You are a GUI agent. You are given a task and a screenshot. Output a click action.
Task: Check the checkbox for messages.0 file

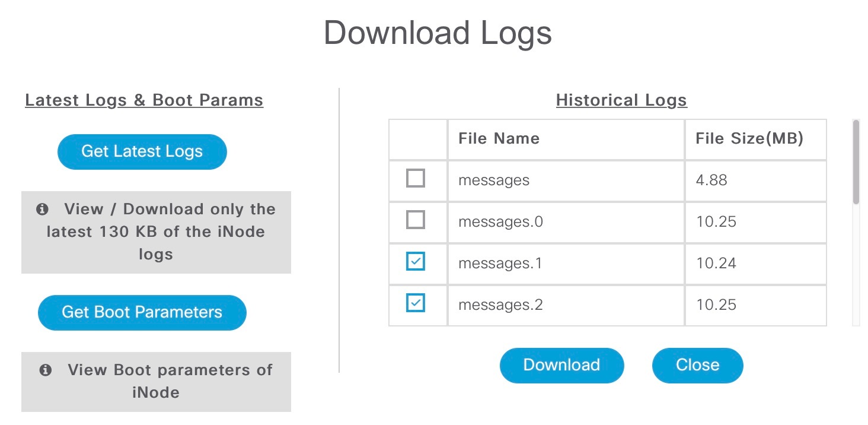coord(417,219)
